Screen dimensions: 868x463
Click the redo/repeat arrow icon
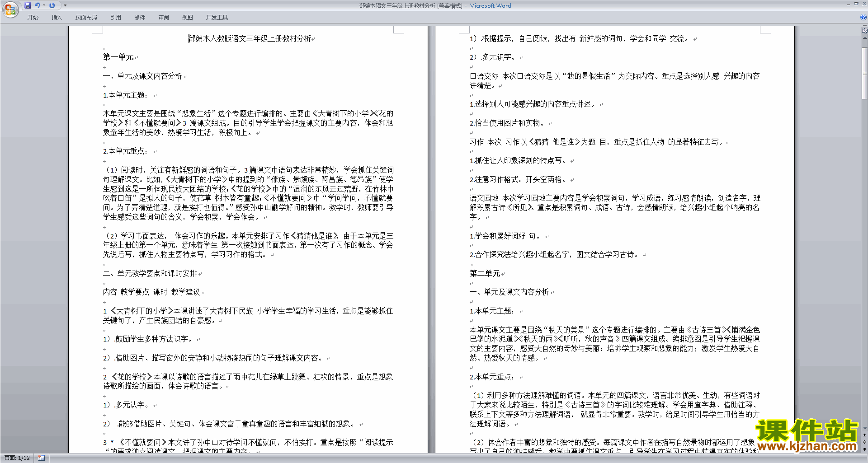click(x=52, y=5)
